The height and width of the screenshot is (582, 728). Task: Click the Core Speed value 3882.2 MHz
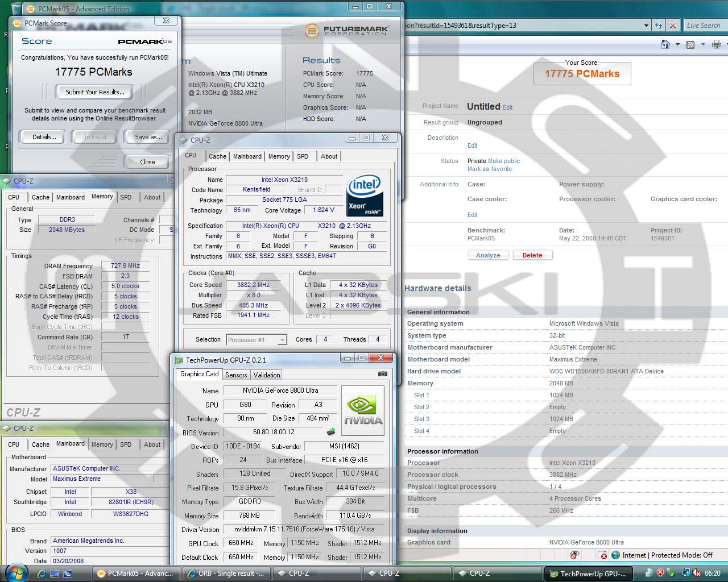pyautogui.click(x=254, y=285)
